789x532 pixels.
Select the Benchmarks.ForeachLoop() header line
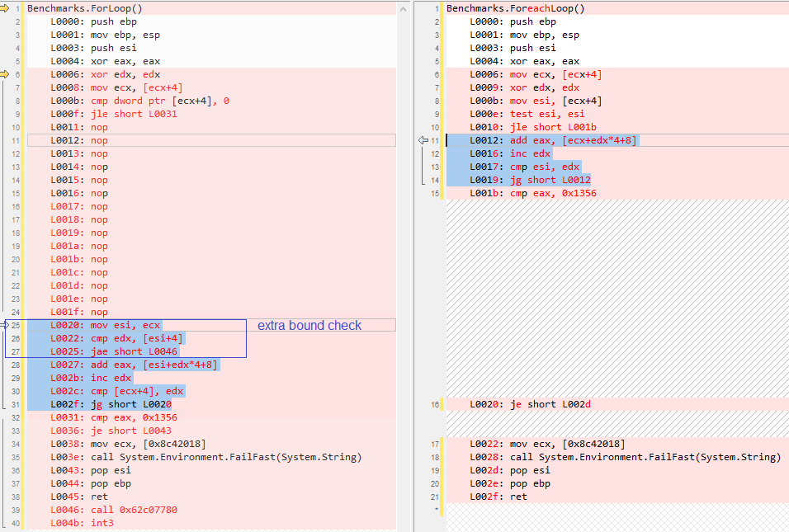click(515, 8)
